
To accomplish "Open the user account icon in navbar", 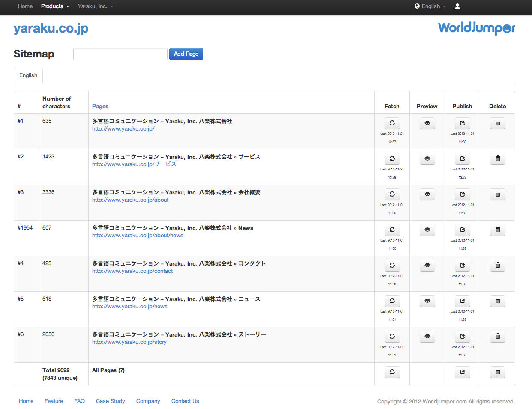I will [457, 6].
